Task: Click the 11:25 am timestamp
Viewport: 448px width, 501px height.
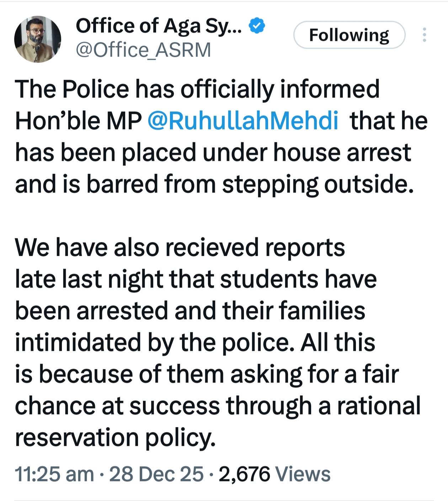Action: tap(54, 474)
